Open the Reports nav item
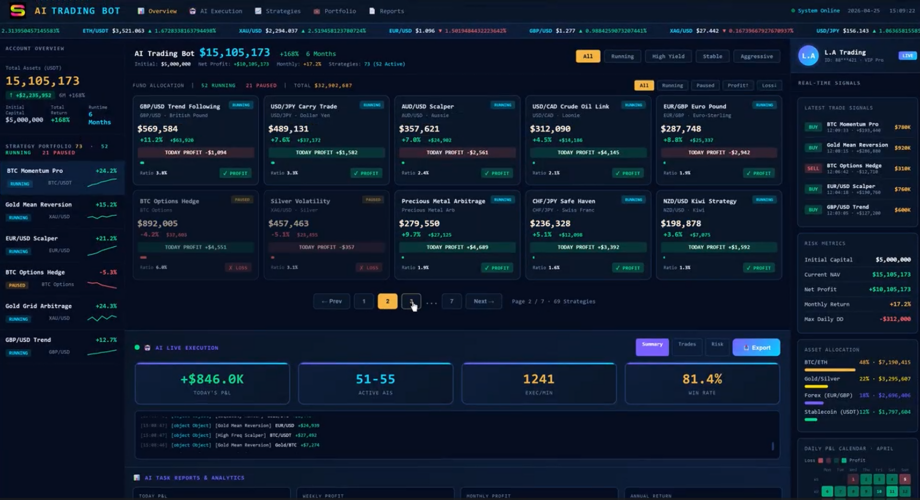This screenshot has height=500, width=920. [387, 11]
